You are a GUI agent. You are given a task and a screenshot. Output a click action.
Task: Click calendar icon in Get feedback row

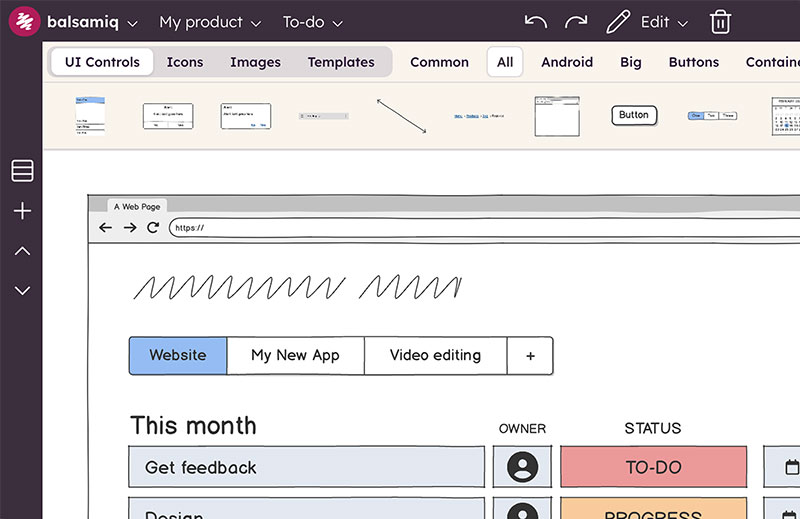[x=791, y=466]
